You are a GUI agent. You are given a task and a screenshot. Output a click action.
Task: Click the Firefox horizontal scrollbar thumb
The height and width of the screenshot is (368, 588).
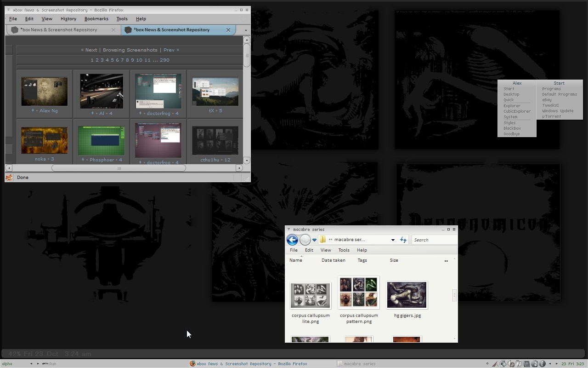(119, 168)
